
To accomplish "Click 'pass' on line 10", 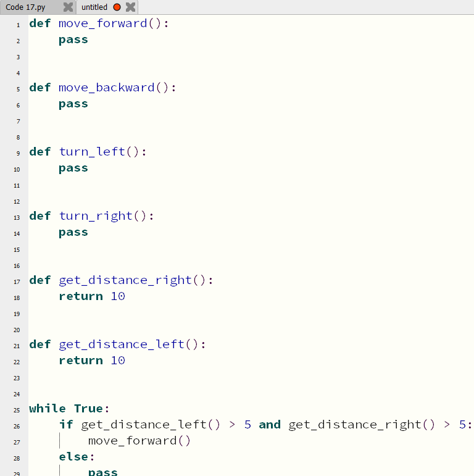I will [73, 169].
